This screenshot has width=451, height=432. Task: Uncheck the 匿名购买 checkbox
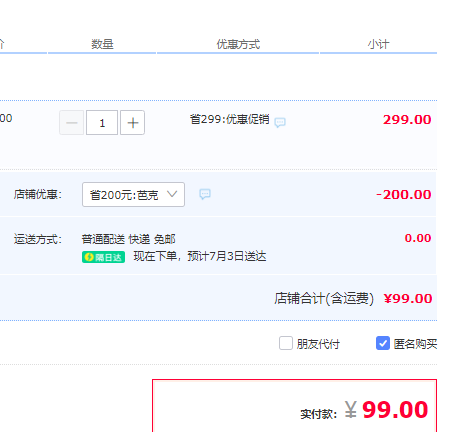coord(383,343)
